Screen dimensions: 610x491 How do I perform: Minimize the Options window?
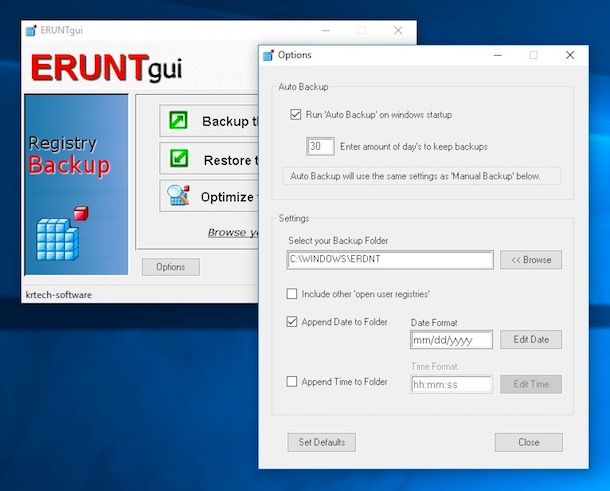pos(498,55)
